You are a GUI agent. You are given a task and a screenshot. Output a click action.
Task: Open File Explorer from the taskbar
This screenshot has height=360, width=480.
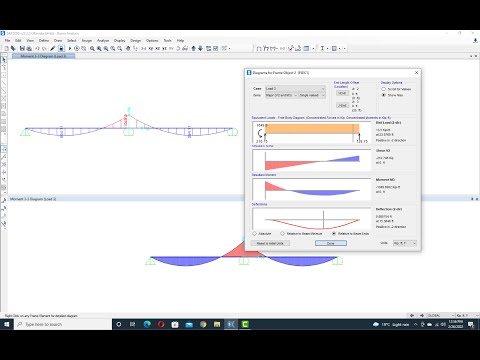[217, 324]
